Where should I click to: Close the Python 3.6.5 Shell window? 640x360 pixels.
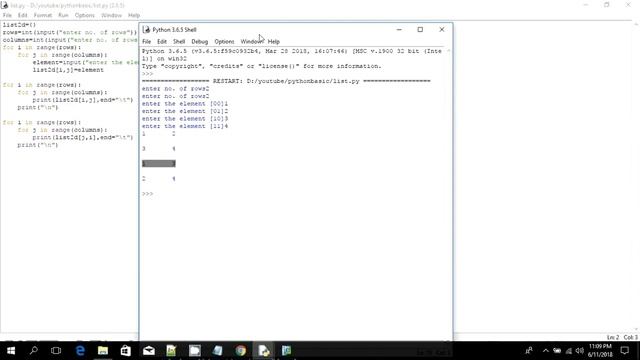click(x=442, y=29)
